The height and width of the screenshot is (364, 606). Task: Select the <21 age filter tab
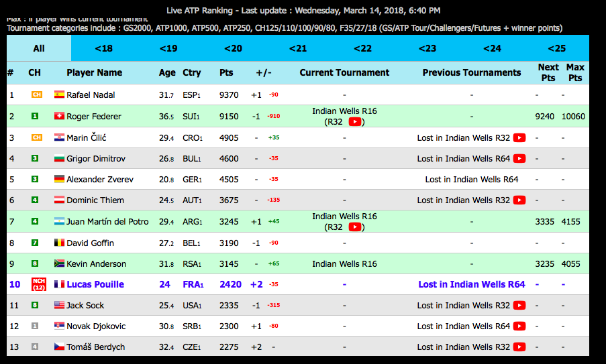(297, 48)
